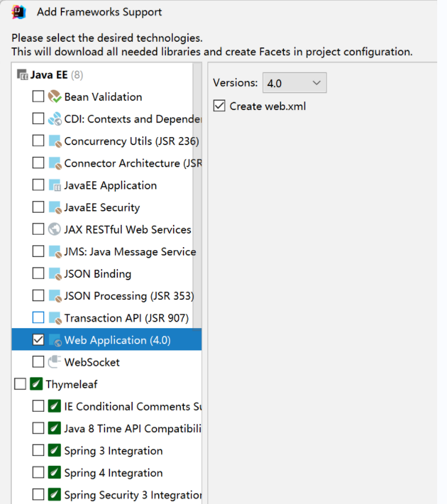Tick the JSON Binding checkbox

coord(38,274)
